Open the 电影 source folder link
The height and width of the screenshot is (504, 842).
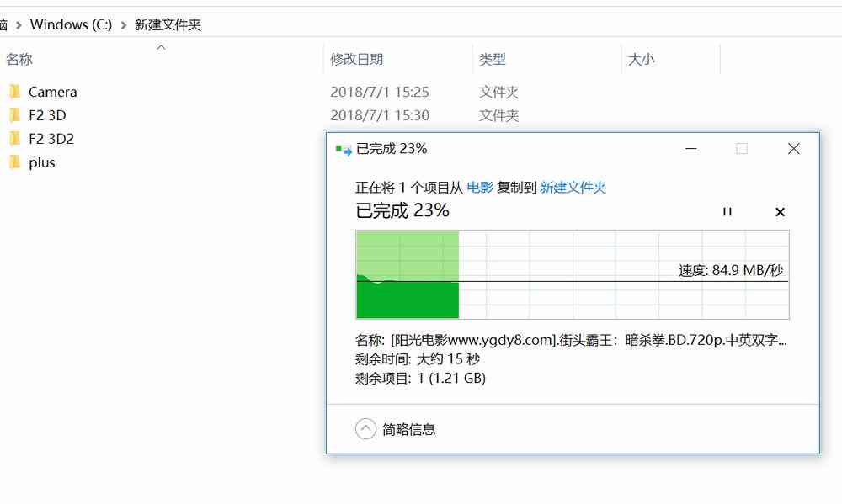[480, 188]
